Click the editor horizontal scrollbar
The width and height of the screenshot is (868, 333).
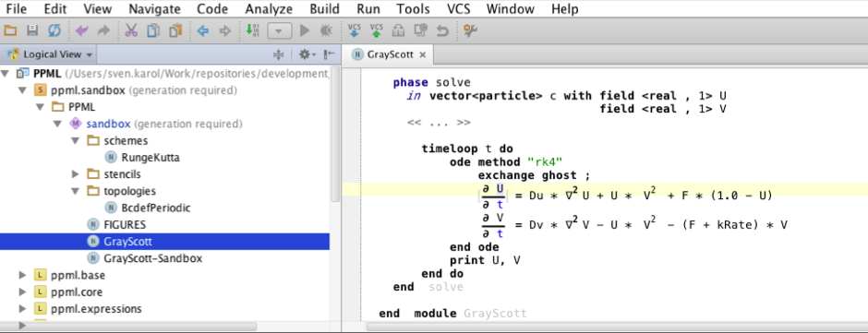pos(617,327)
